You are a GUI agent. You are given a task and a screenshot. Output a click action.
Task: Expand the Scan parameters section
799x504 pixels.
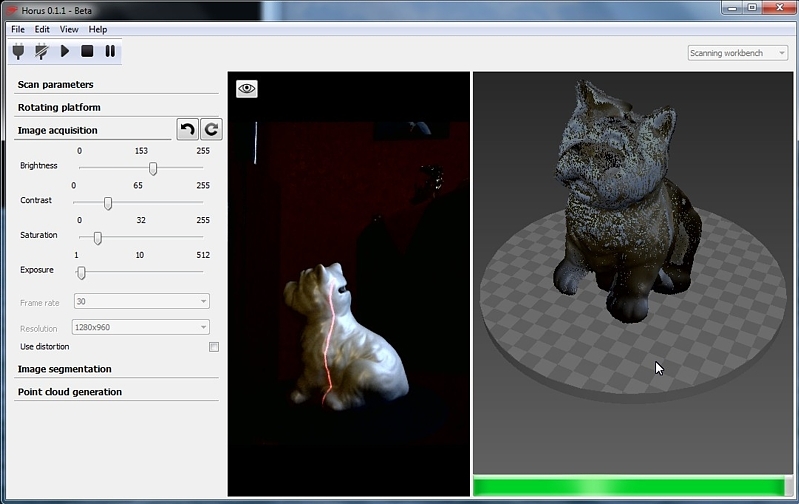pyautogui.click(x=56, y=85)
